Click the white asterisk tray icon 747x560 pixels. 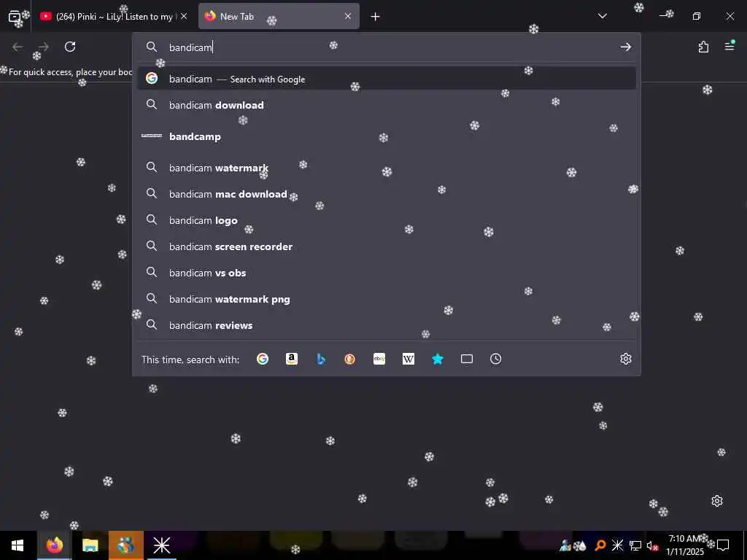617,545
